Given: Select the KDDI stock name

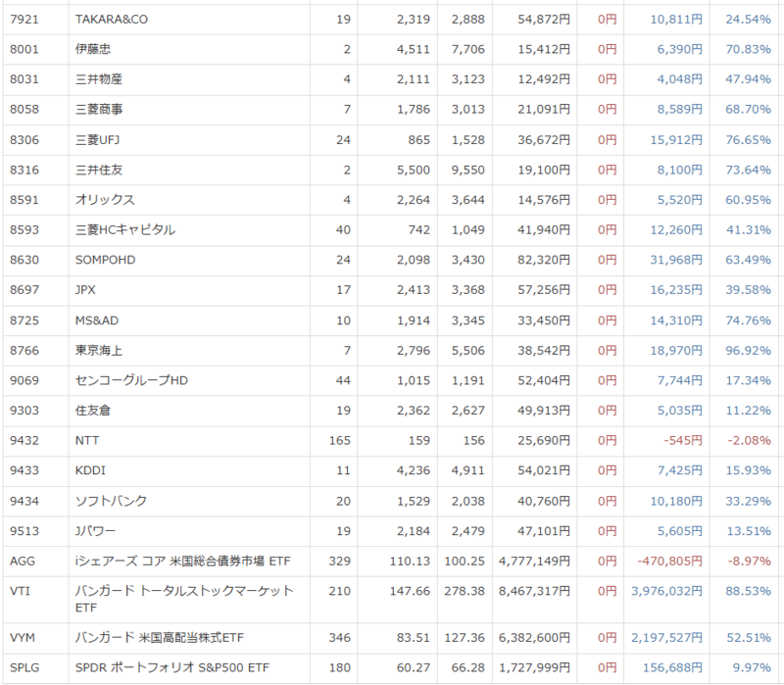Looking at the screenshot, I should (x=90, y=470).
